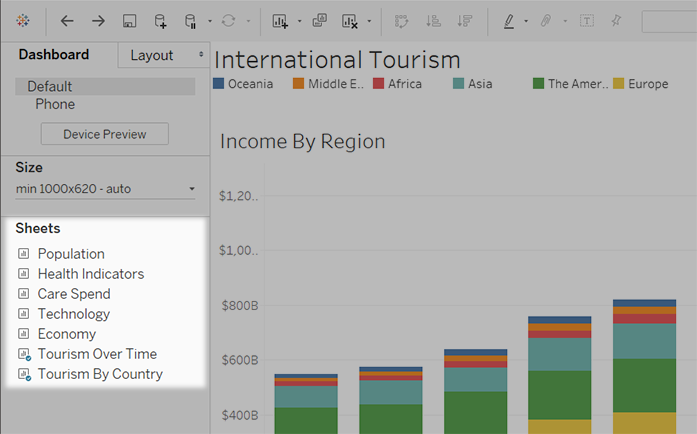This screenshot has width=697, height=434.
Task: Expand the Clear Sheet dropdown arrow
Action: point(369,21)
